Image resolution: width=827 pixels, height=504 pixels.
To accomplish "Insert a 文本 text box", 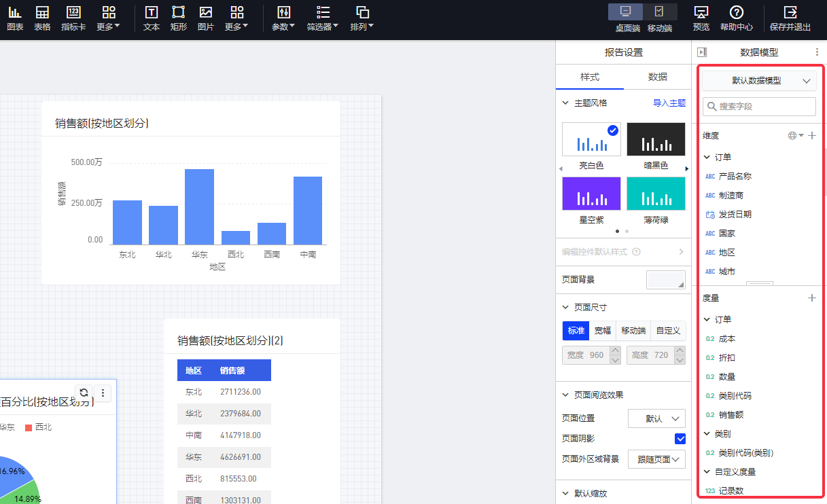I will [x=152, y=18].
